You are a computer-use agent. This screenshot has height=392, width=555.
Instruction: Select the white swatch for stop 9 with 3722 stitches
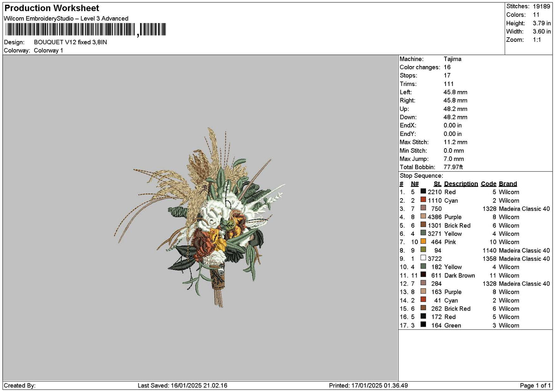point(423,258)
